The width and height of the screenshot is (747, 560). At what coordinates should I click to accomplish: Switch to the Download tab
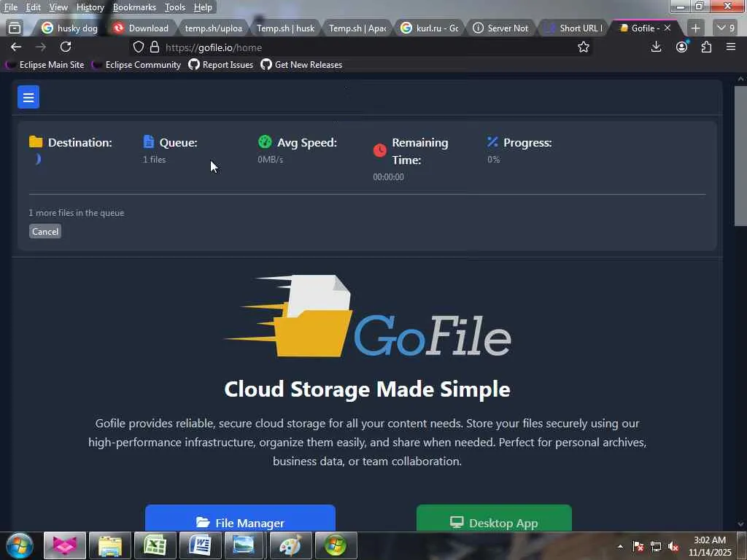[x=142, y=28]
